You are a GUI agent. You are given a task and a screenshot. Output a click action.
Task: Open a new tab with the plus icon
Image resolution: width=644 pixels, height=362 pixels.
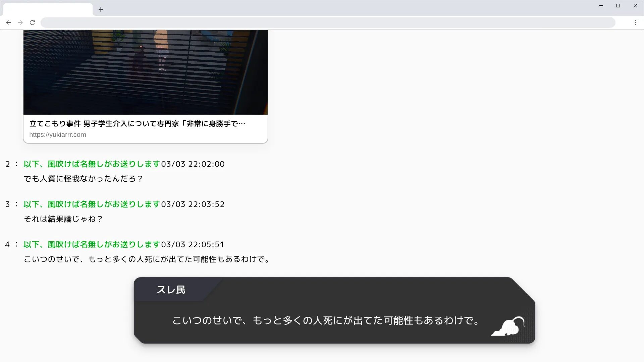click(101, 9)
